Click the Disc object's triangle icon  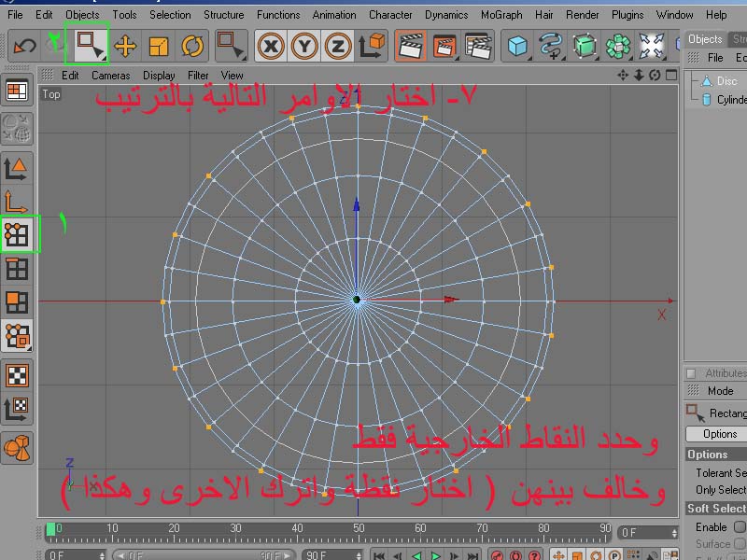pyautogui.click(x=707, y=81)
